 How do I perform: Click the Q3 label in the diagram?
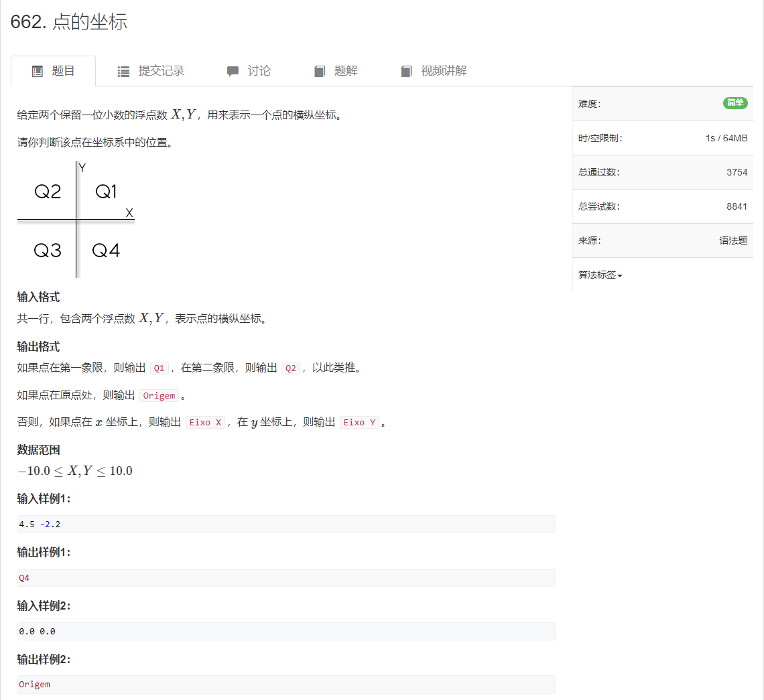(48, 251)
